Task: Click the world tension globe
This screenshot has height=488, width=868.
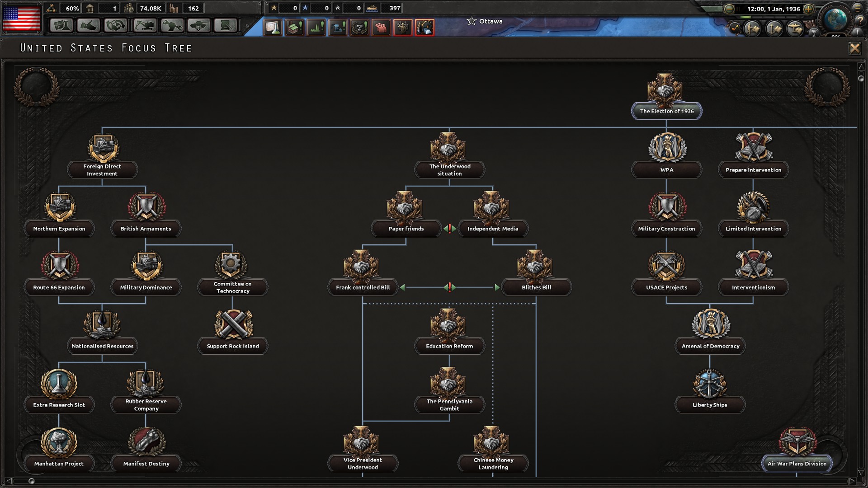Action: pyautogui.click(x=835, y=19)
